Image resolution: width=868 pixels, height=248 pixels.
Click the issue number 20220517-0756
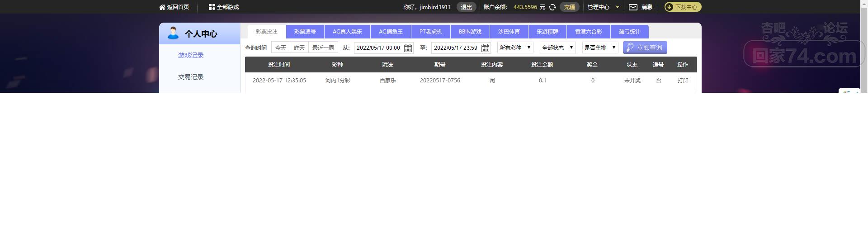pyautogui.click(x=440, y=81)
